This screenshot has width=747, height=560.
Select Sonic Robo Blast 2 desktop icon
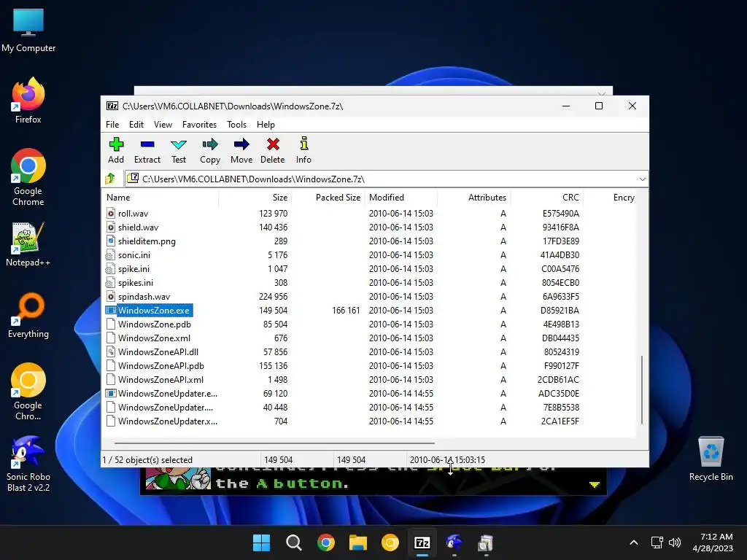coord(28,463)
